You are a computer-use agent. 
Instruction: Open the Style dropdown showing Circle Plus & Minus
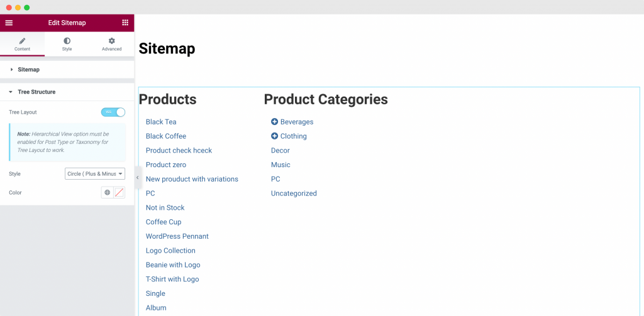click(x=95, y=174)
